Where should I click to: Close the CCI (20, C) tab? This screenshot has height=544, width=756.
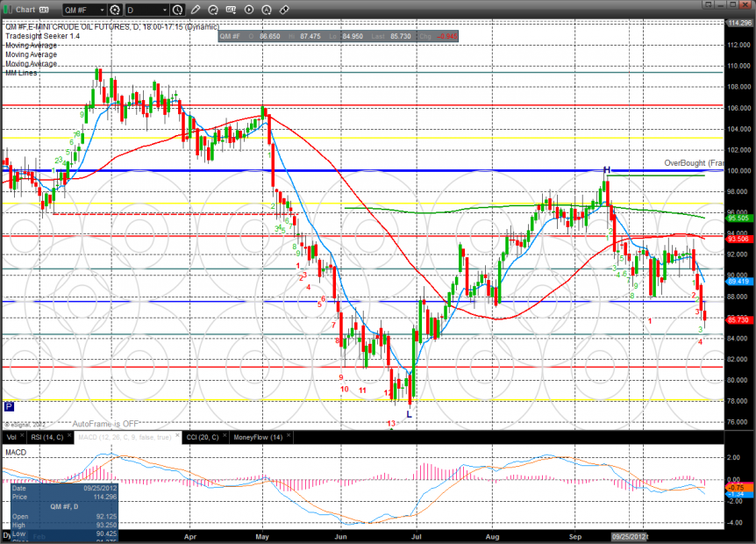[224, 436]
